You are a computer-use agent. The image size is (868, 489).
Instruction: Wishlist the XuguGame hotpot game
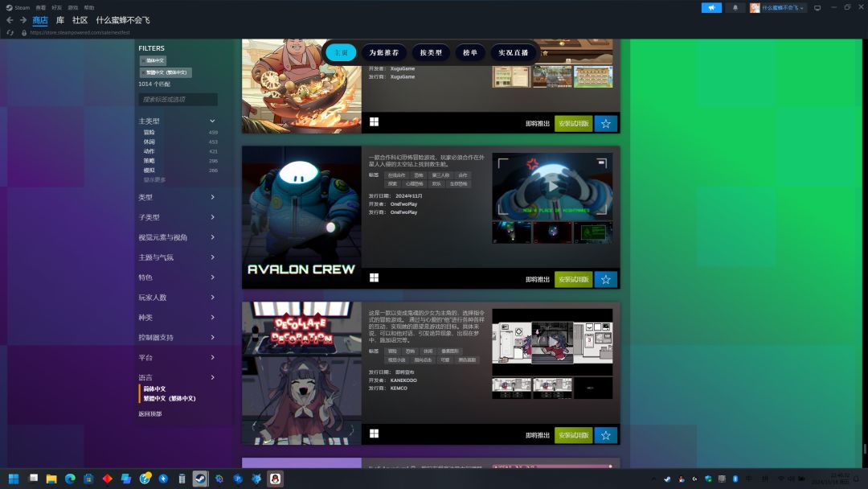(606, 124)
